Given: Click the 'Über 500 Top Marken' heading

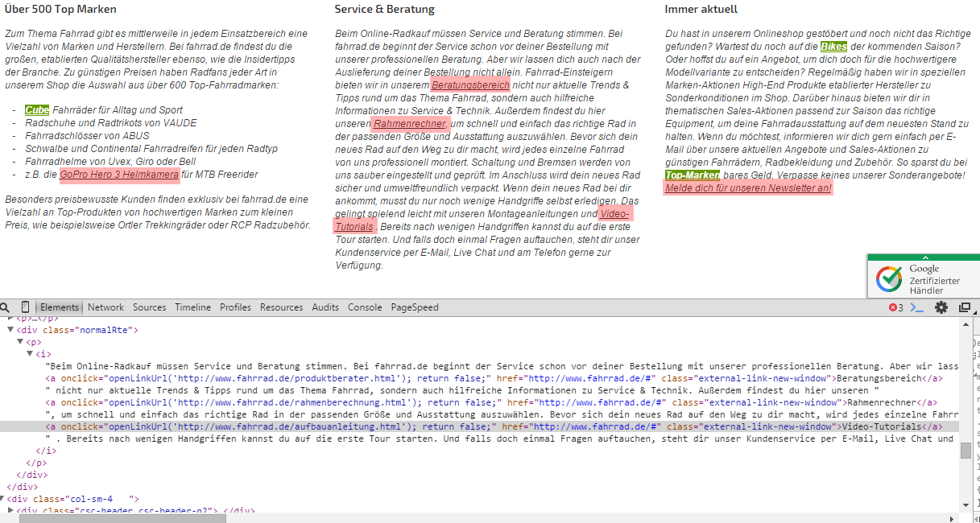Looking at the screenshot, I should pos(60,10).
